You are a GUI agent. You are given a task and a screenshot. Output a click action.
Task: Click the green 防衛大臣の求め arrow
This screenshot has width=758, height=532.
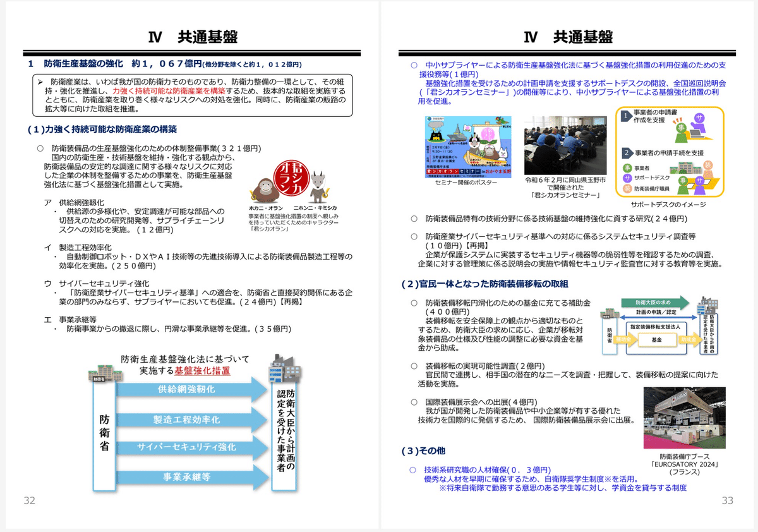click(654, 302)
